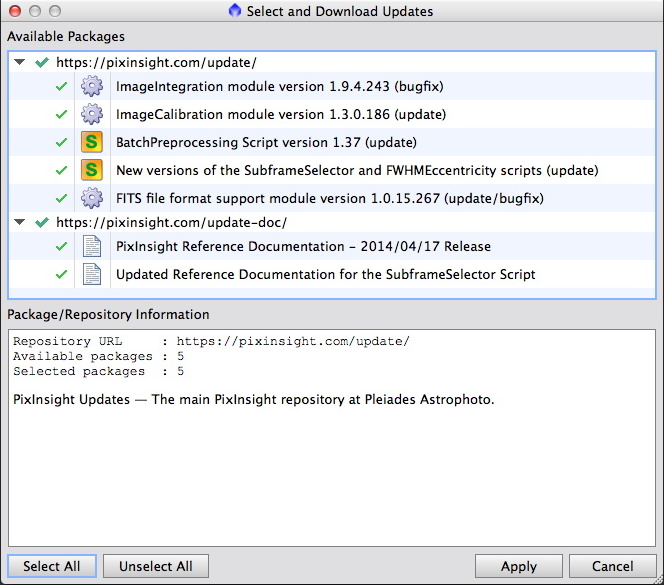Toggle the checkmark for FITS file format support
Image resolution: width=664 pixels, height=585 pixels.
(61, 198)
